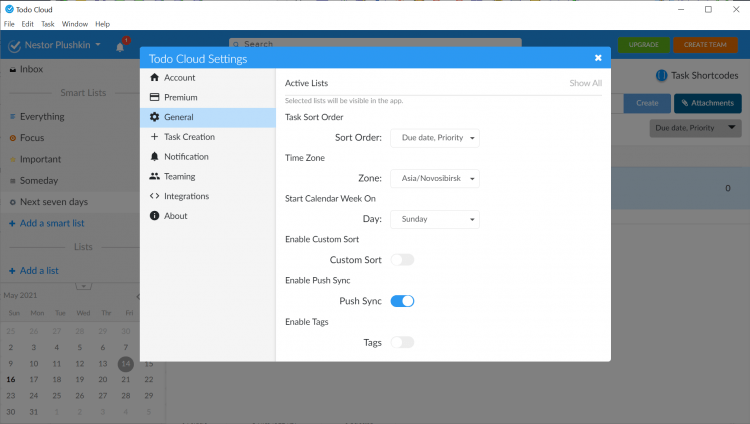Open the Help menu

point(102,24)
